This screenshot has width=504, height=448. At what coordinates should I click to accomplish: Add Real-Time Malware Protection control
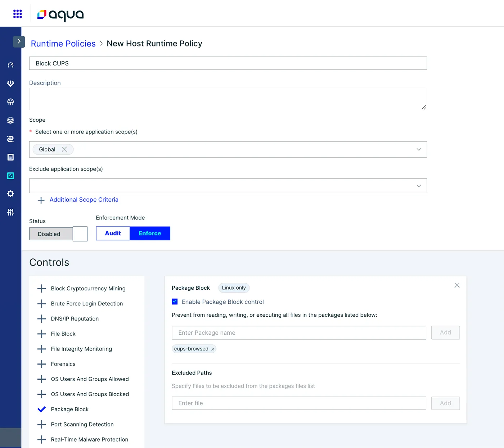tap(42, 440)
